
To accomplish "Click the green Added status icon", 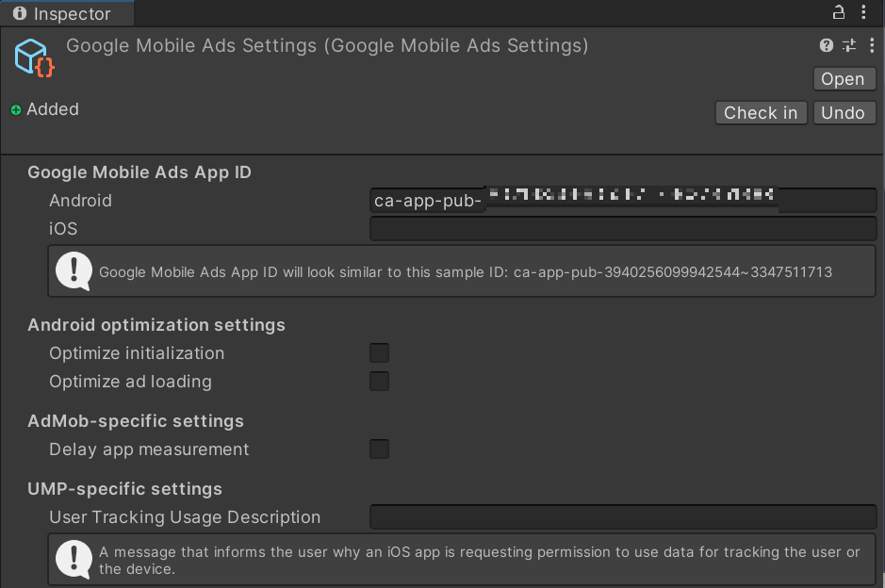I will tap(16, 110).
